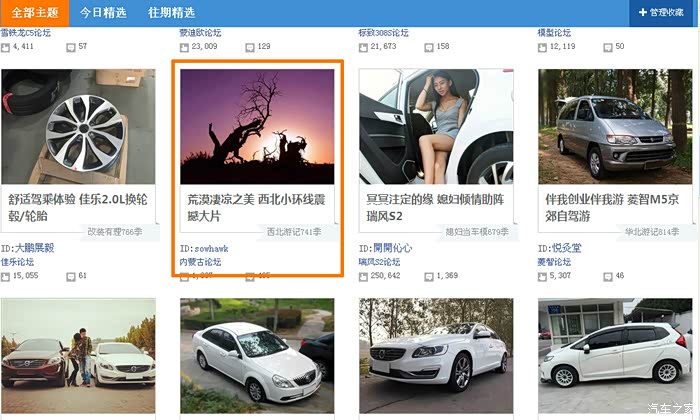Click the comment icon beside 50
This screenshot has height=420, width=700.
tap(608, 47)
